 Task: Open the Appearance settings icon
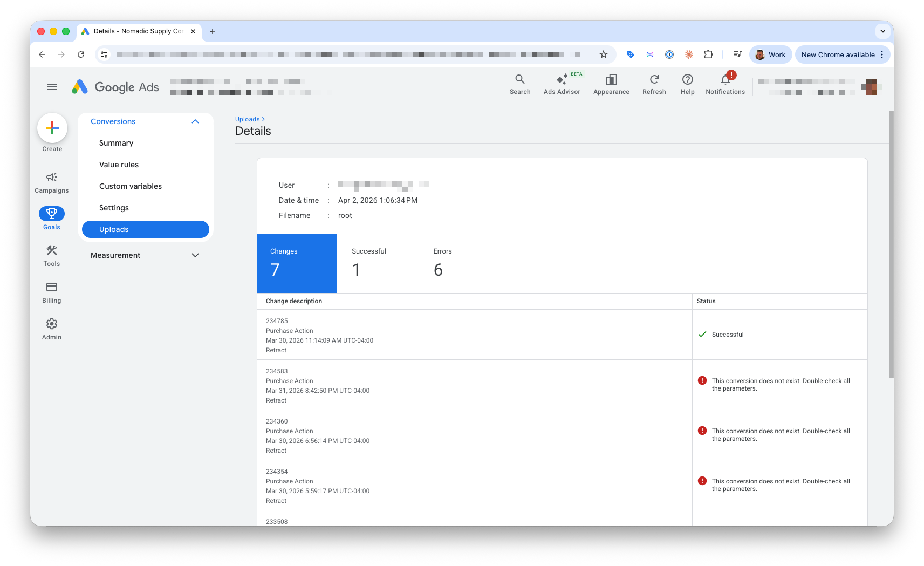(x=611, y=84)
